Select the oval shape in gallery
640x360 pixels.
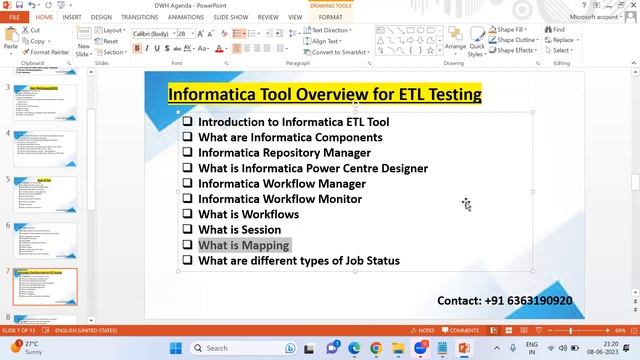420,31
